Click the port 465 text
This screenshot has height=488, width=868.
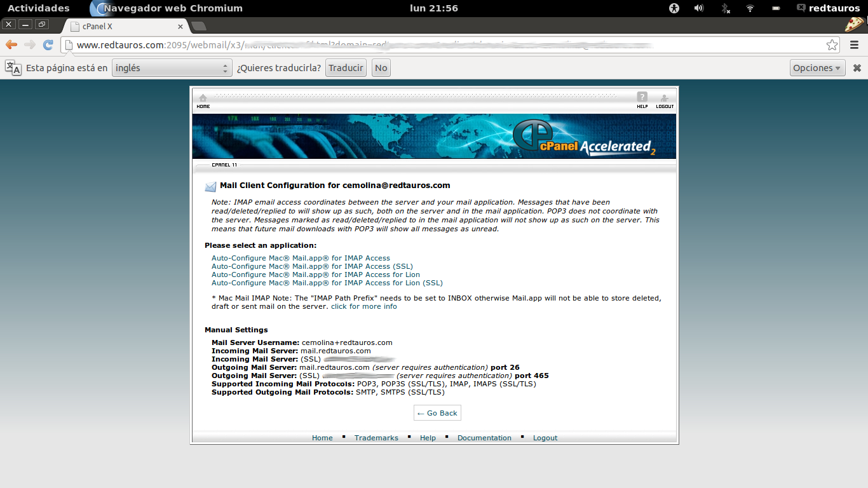coord(532,376)
